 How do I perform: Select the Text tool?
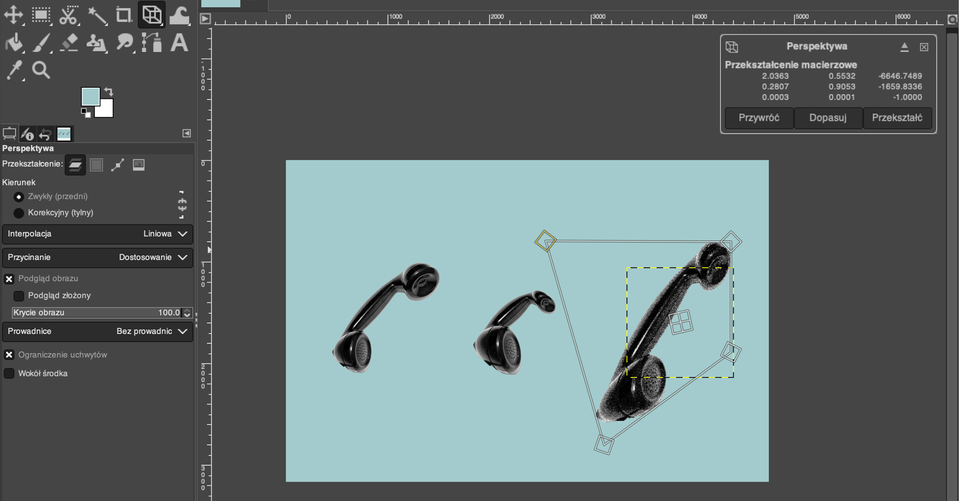[179, 43]
